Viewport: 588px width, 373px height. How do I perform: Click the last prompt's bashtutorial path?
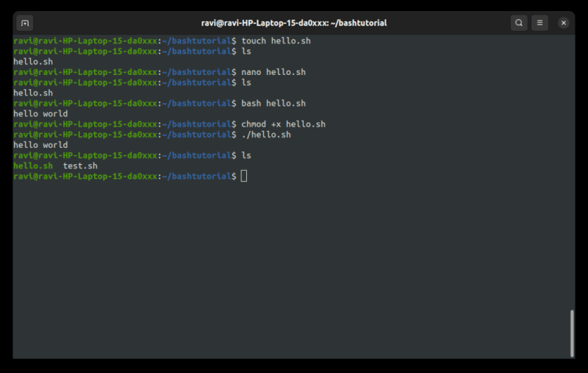197,177
